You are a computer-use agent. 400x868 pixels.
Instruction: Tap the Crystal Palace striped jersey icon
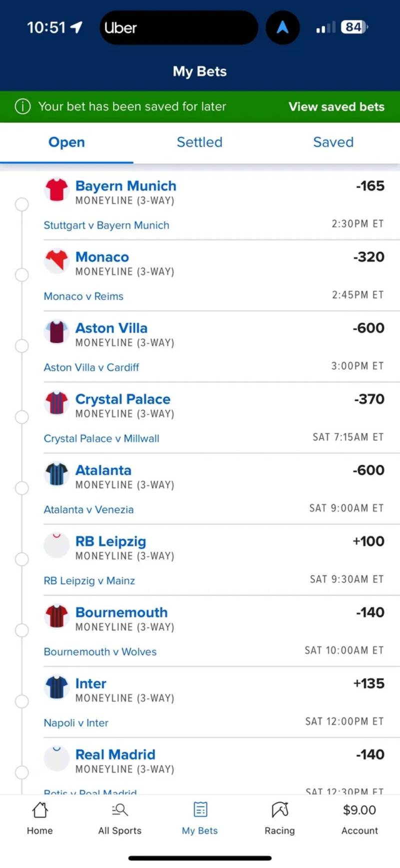click(56, 403)
